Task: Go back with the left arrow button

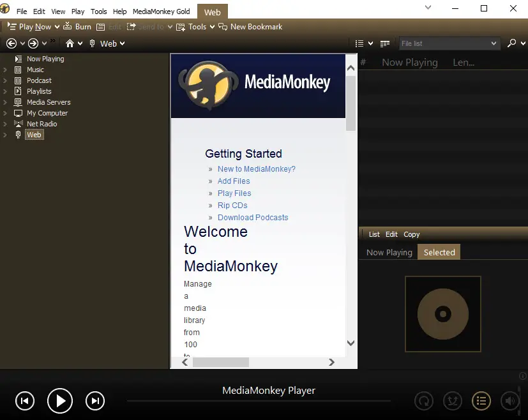Action: click(11, 43)
